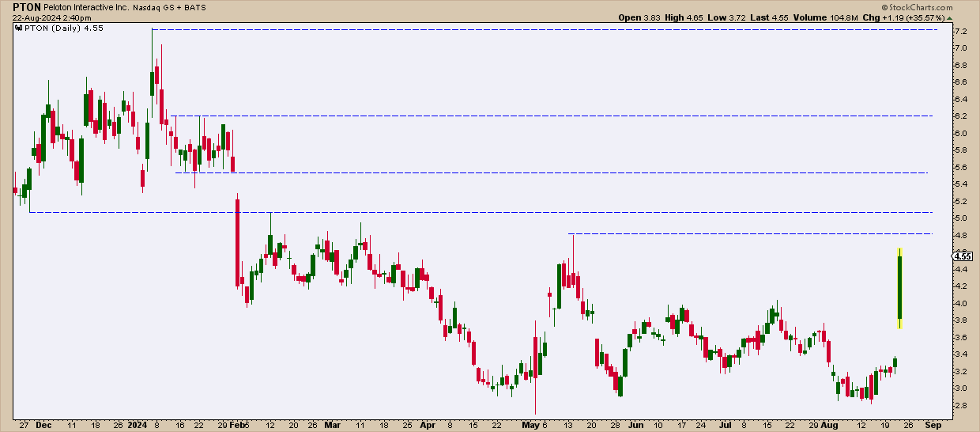Viewport: 980px width, 432px height.
Task: Click the Aug label on the date axis
Action: tap(831, 424)
